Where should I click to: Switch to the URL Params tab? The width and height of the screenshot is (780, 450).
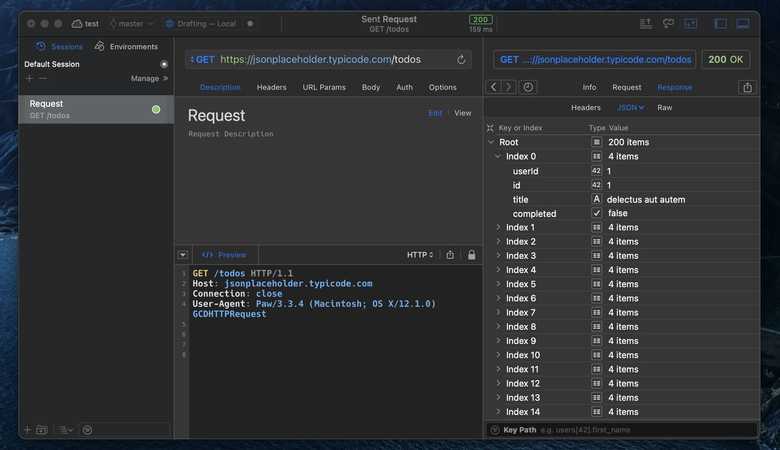[x=324, y=87]
